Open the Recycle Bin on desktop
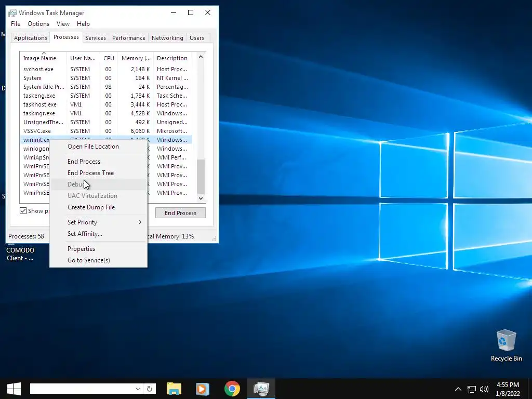The image size is (532, 399). click(x=506, y=345)
